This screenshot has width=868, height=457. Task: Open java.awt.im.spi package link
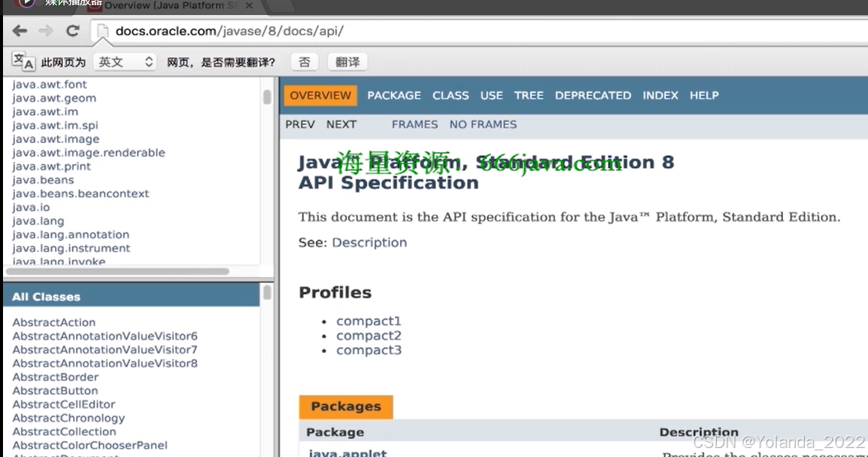[55, 125]
